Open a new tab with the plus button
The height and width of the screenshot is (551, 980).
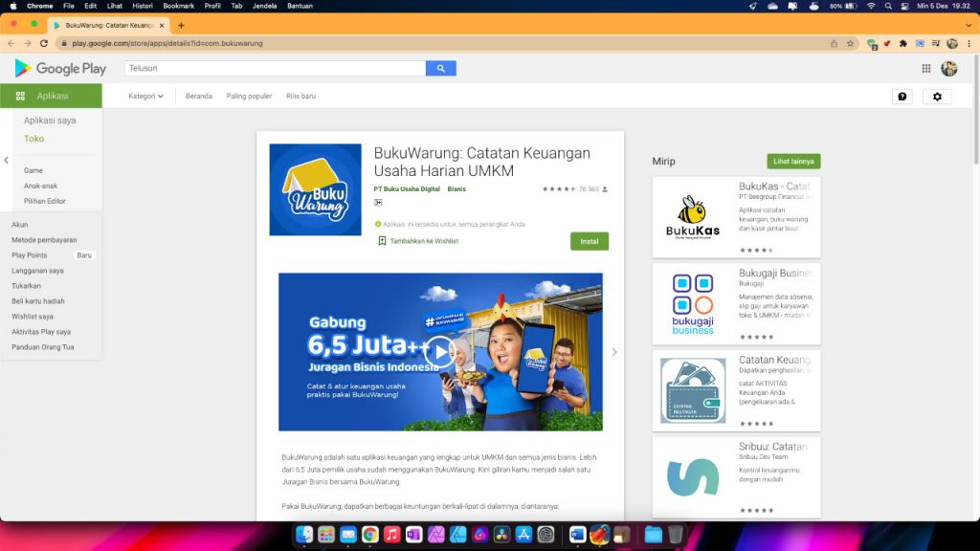pos(181,26)
